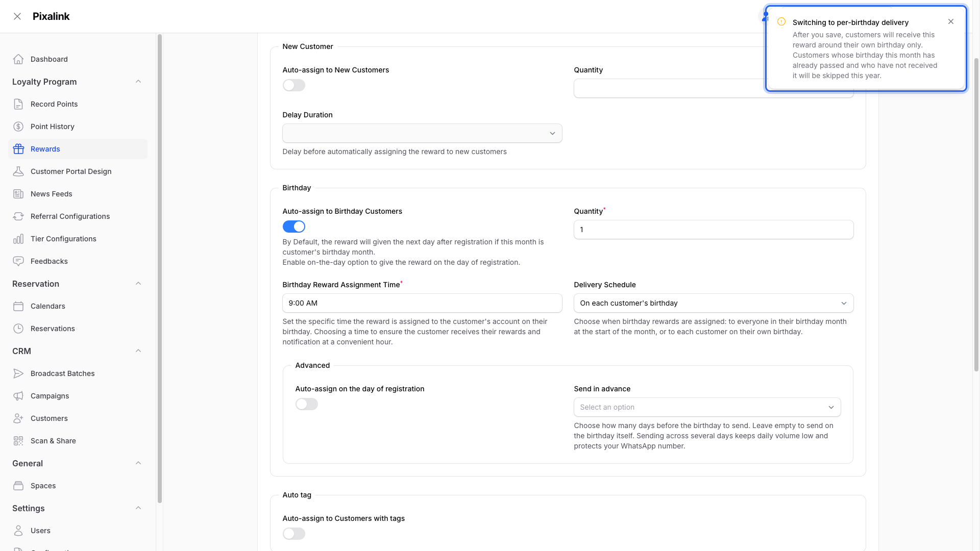Collapse the Loyalty Program section
980x551 pixels.
(x=138, y=82)
